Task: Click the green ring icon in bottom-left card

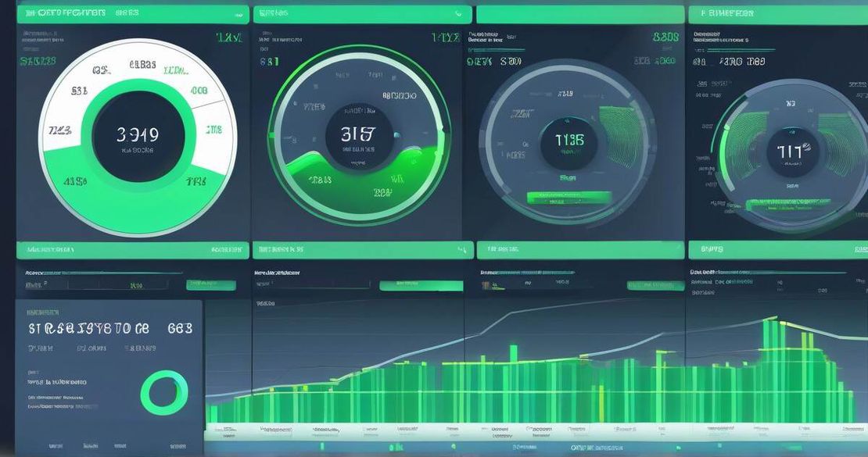Action: (164, 392)
